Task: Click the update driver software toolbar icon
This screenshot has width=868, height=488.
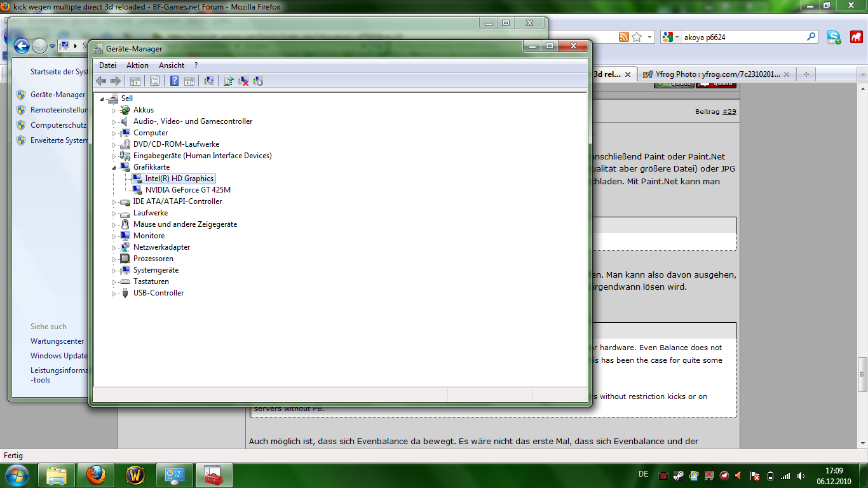Action: [x=229, y=81]
